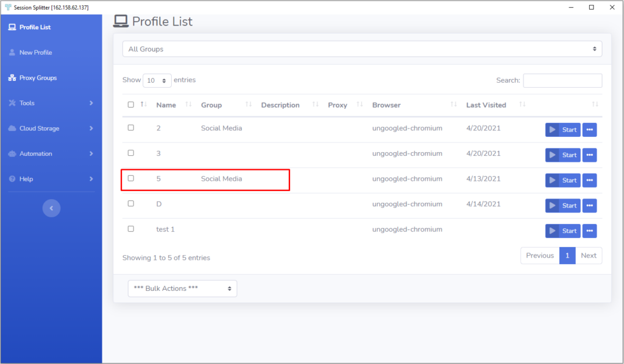The width and height of the screenshot is (624, 364).
Task: Start profile 3
Action: [x=562, y=155]
